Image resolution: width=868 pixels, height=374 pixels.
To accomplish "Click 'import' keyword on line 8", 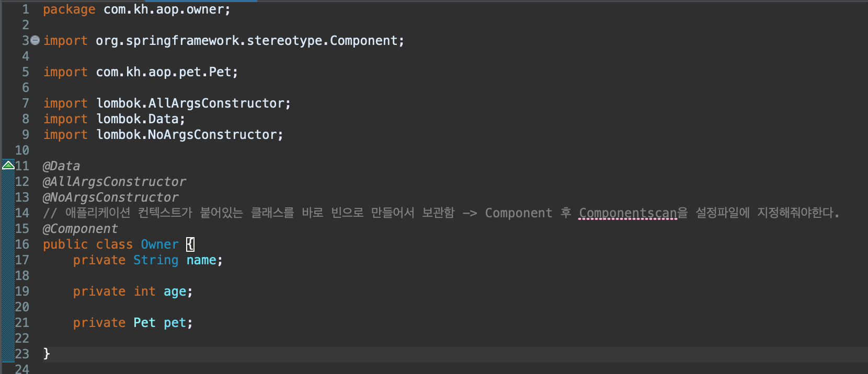I will point(65,119).
